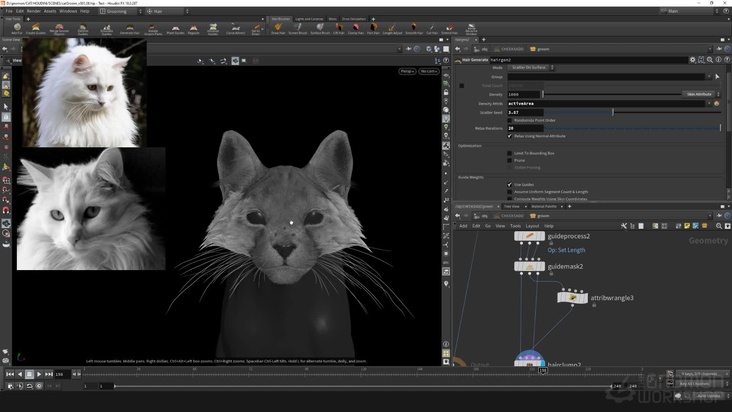Viewport: 732px width, 412px height.
Task: Click the Scatter Seed slider handle
Action: 612,112
